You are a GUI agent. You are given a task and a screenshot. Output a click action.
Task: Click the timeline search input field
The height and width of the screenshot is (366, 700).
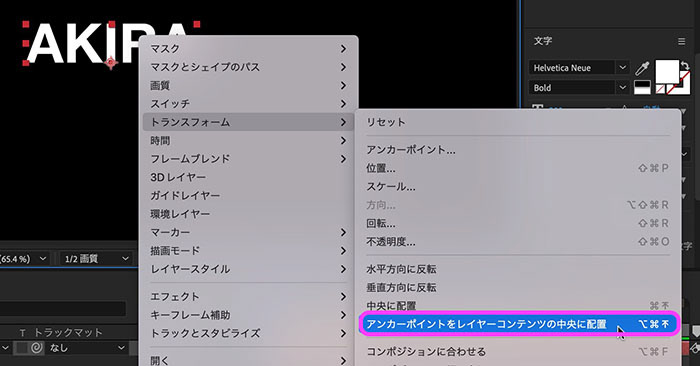tap(62, 308)
